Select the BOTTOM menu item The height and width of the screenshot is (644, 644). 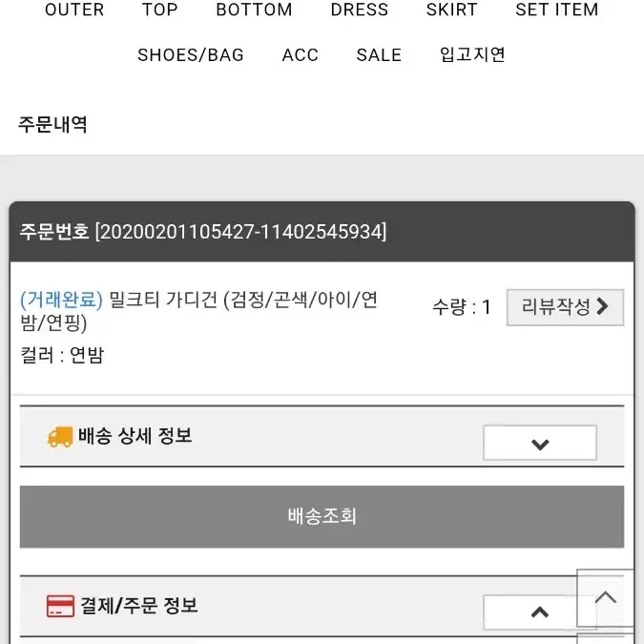click(254, 10)
